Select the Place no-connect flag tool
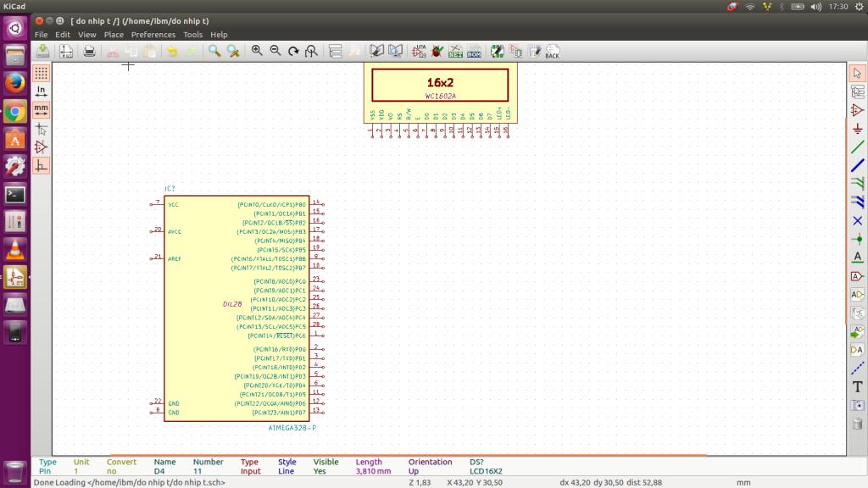The width and height of the screenshot is (868, 488). coord(857,220)
